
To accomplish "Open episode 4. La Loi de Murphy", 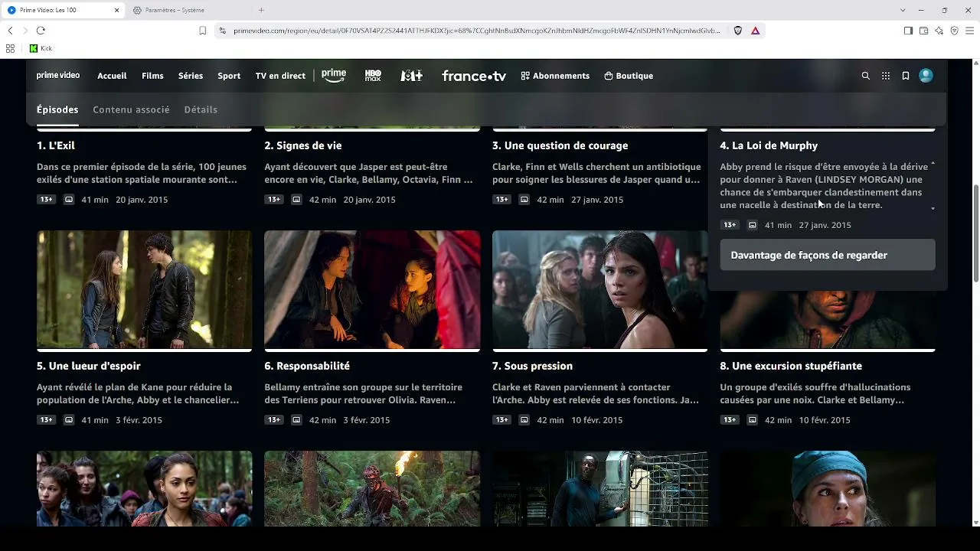I will [x=769, y=145].
